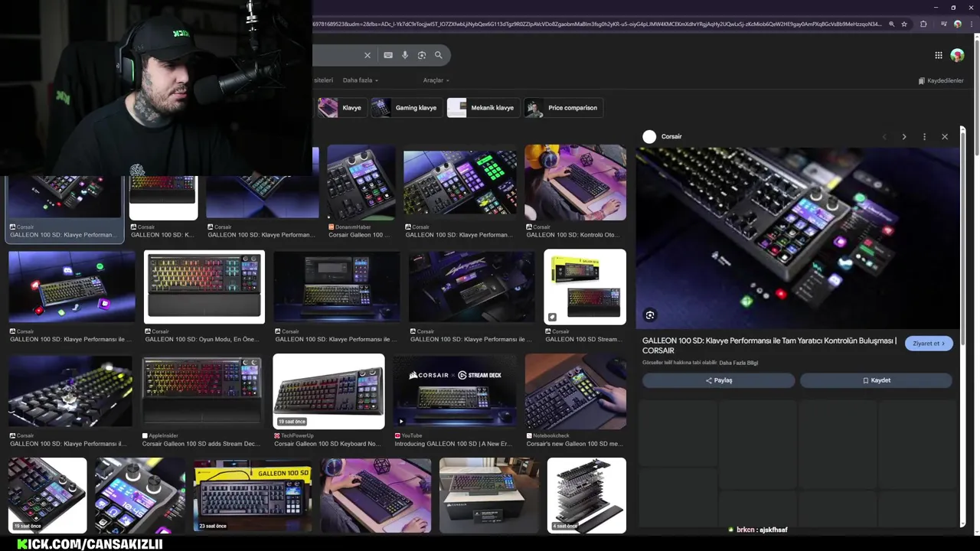
Task: Open Google account avatar below toolbar
Action: click(957, 55)
